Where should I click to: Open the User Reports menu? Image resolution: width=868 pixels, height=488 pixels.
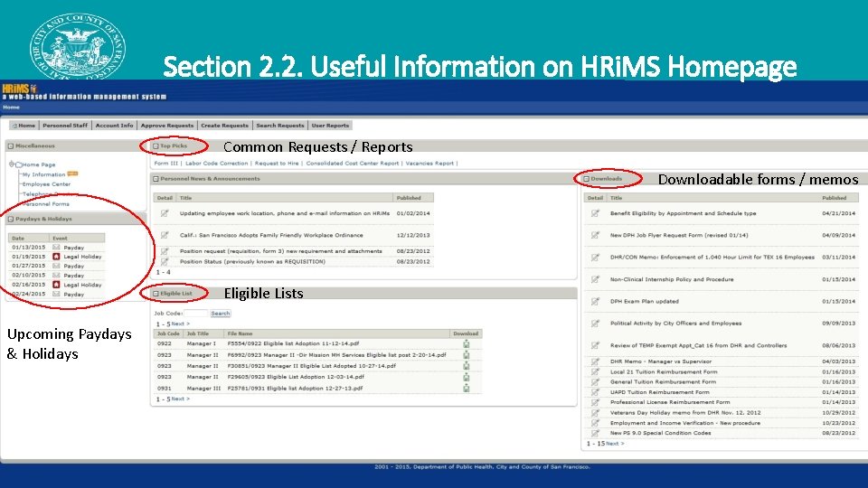coord(331,126)
